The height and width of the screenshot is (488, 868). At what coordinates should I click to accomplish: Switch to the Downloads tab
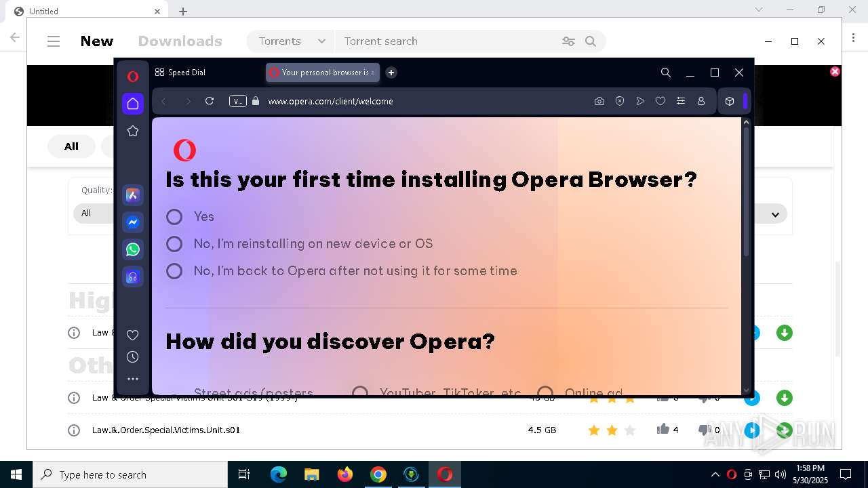180,41
